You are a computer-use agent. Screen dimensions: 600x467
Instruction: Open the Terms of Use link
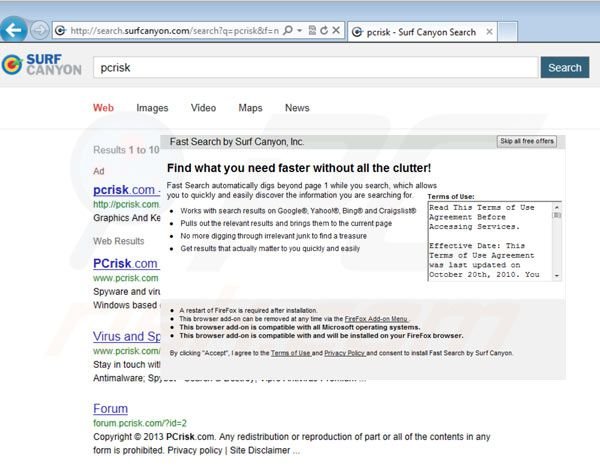(290, 353)
